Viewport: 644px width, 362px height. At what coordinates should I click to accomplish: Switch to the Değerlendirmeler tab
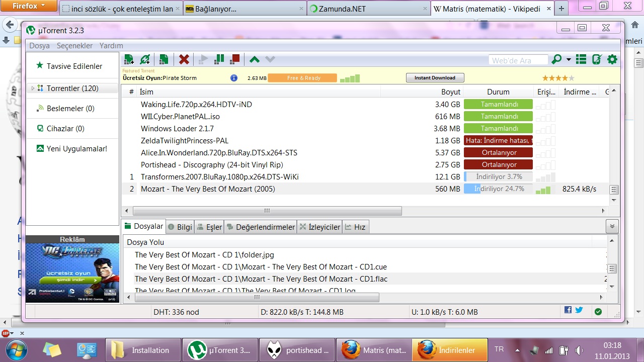pyautogui.click(x=261, y=227)
